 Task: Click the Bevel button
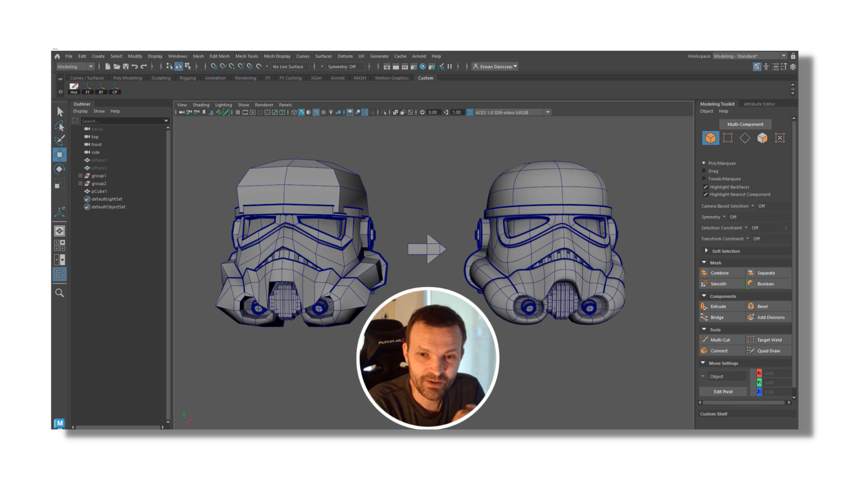tap(768, 306)
